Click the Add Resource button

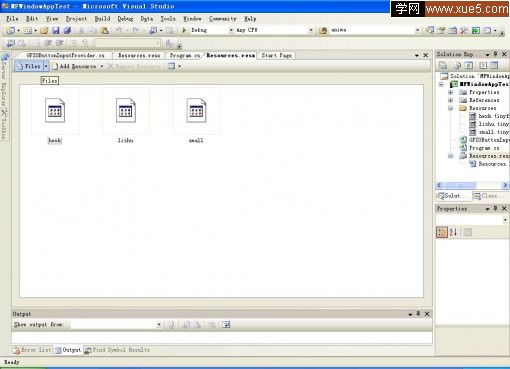pos(74,66)
